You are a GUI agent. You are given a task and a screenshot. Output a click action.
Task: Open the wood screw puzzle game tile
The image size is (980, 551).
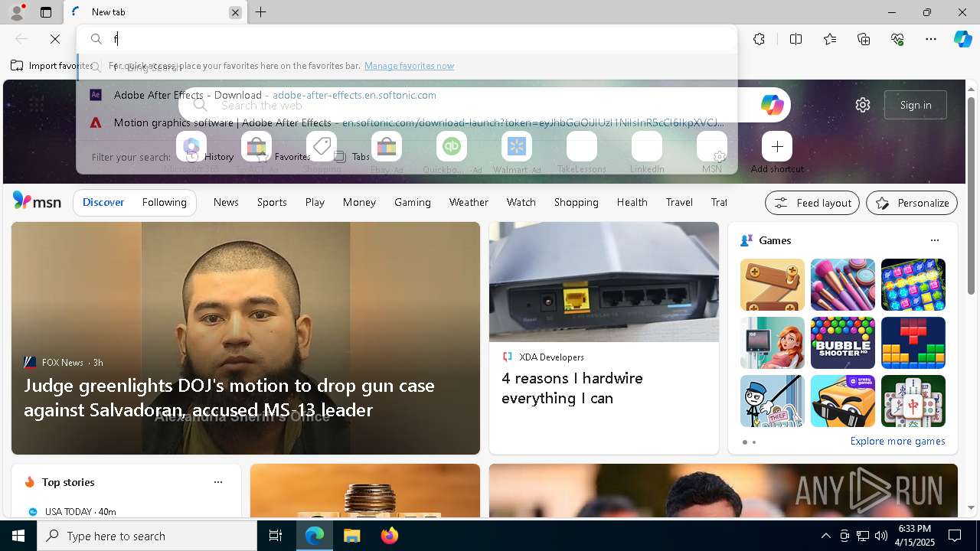point(772,285)
